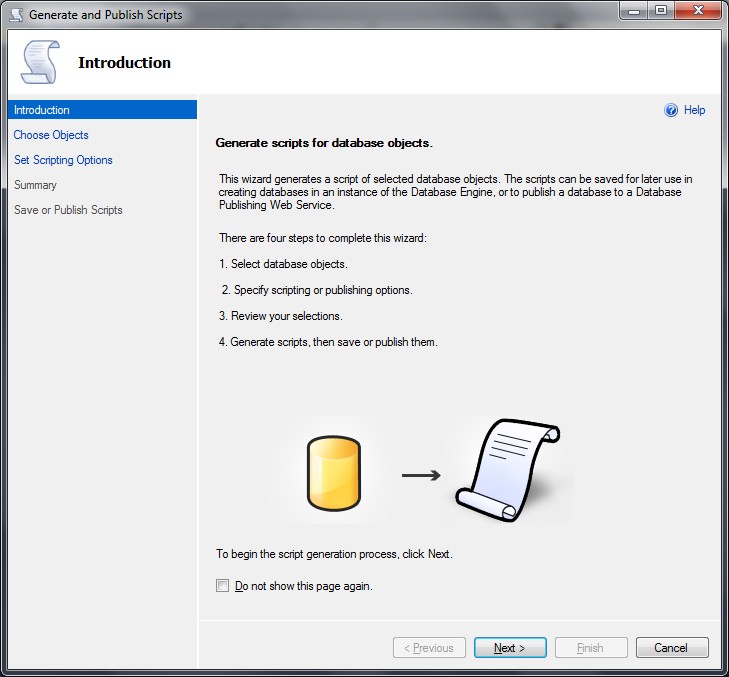Click '2. Specify scripting or publishing options.'
This screenshot has height=677, width=729.
point(317,290)
